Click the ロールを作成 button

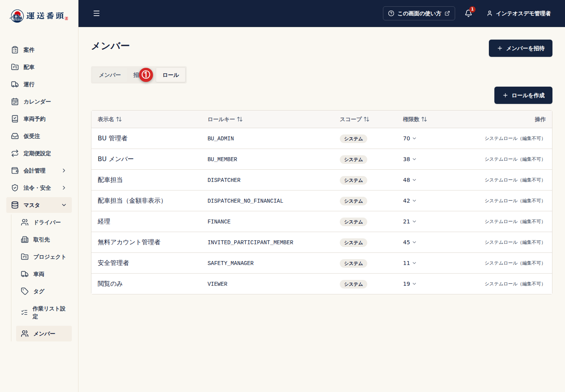coord(523,95)
